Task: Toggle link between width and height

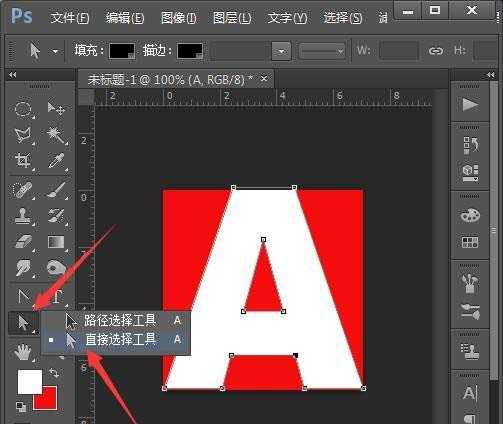Action: click(x=436, y=51)
